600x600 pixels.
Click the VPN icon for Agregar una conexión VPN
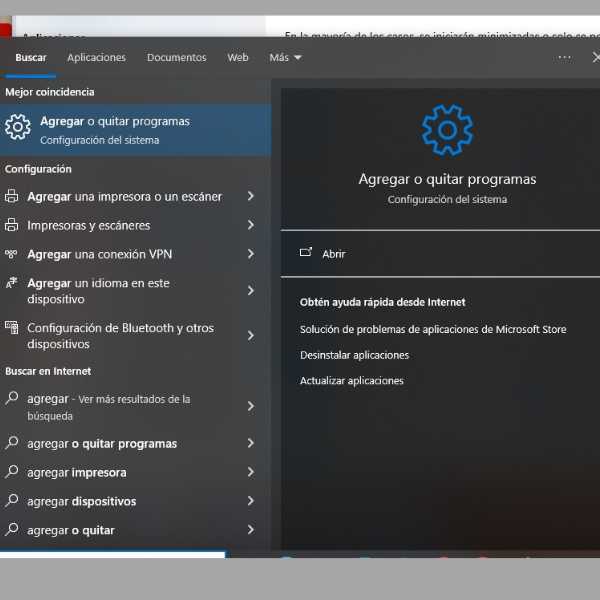(x=12, y=255)
